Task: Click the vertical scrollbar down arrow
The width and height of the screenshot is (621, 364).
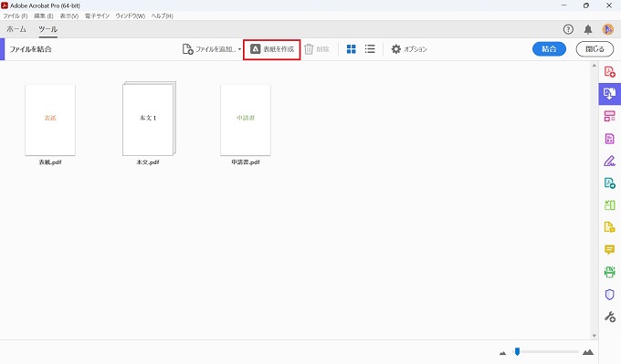Action: click(595, 336)
